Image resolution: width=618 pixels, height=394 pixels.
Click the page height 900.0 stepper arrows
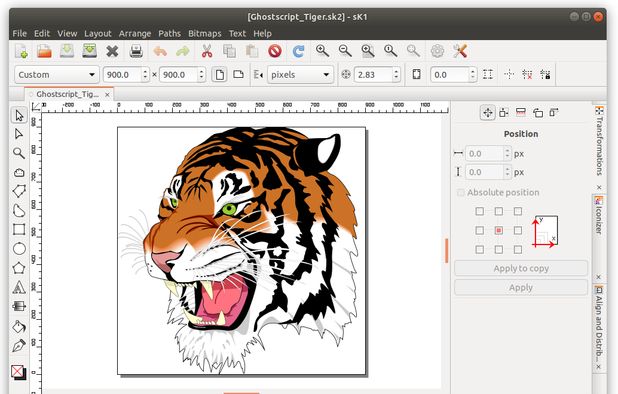point(201,74)
